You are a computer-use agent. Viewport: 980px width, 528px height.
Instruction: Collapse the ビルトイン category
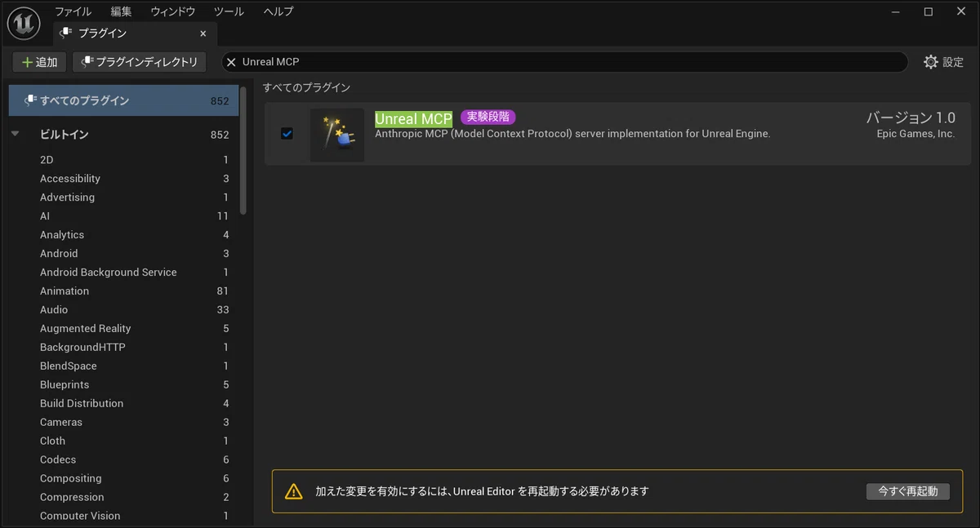(15, 135)
